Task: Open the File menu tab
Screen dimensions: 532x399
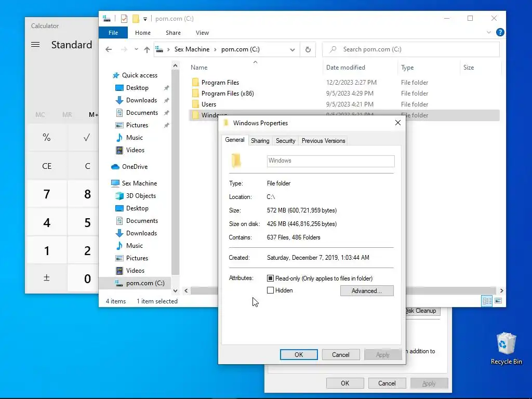Action: [113, 33]
